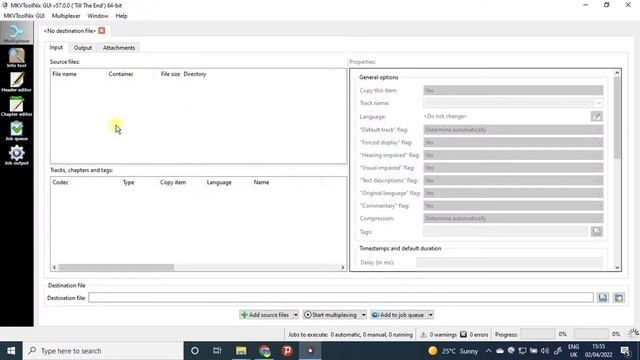
Task: Open the Visual impaired flag dropdown
Action: tap(513, 168)
